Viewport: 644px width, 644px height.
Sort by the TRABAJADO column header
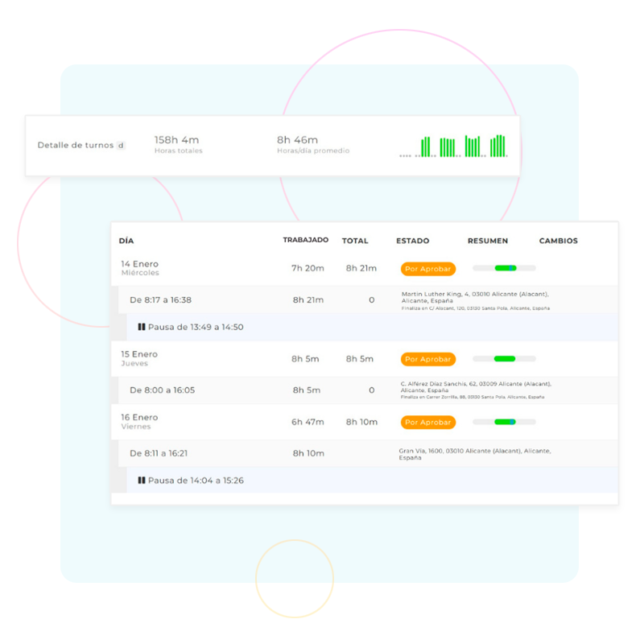[x=305, y=241]
